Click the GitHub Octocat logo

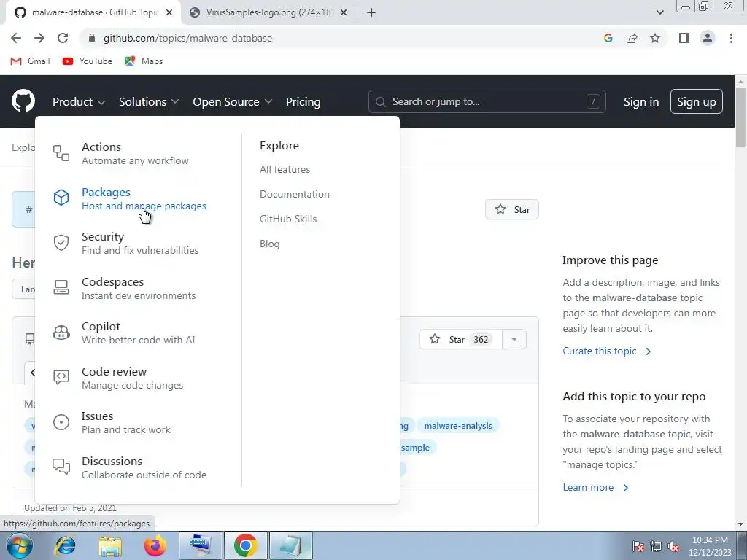(23, 101)
